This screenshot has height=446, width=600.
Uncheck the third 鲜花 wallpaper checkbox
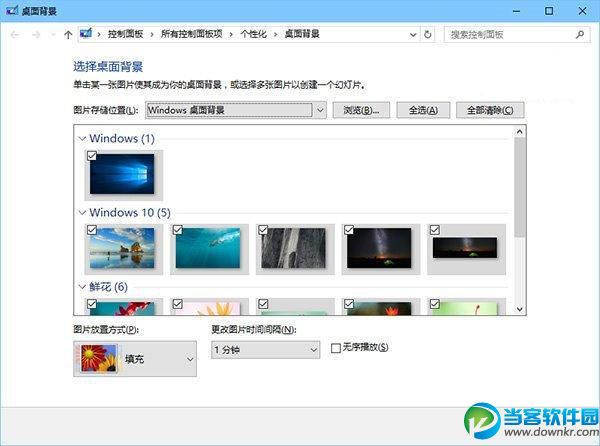(x=263, y=304)
